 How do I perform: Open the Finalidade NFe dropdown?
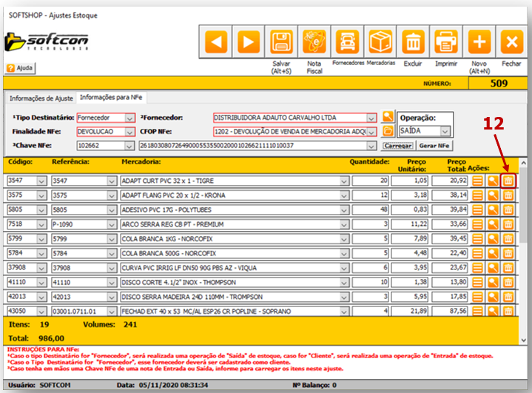[130, 132]
